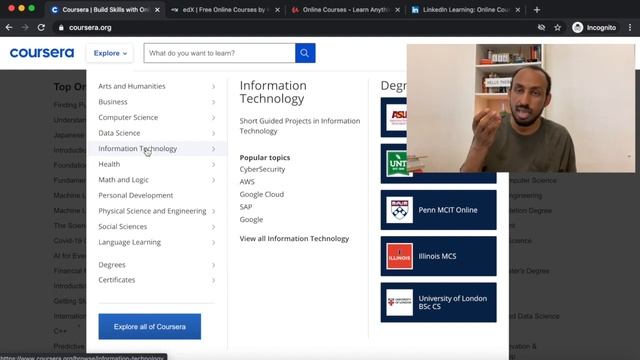Close the edX tab
640x360 pixels.
(278, 10)
